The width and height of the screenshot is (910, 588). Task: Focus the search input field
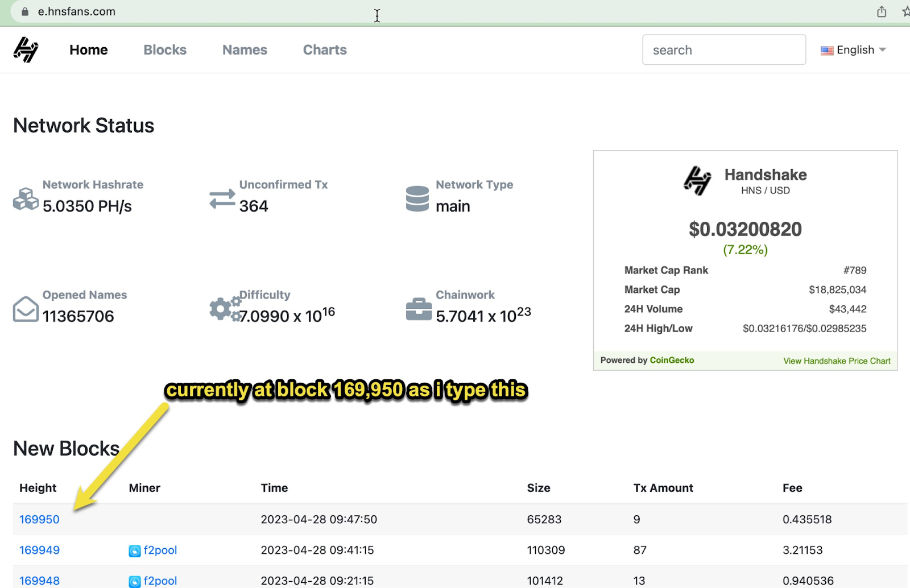point(723,50)
